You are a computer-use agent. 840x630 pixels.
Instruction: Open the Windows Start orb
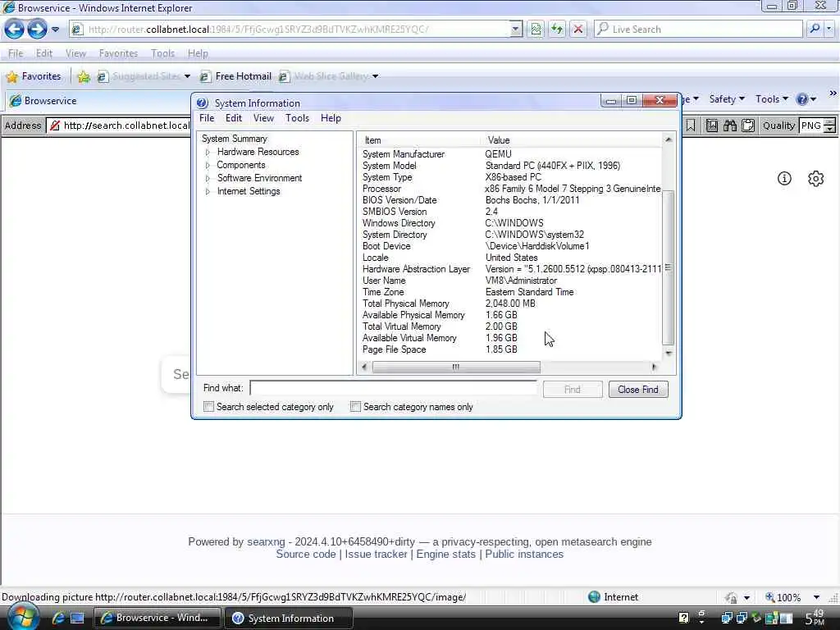[x=23, y=617]
